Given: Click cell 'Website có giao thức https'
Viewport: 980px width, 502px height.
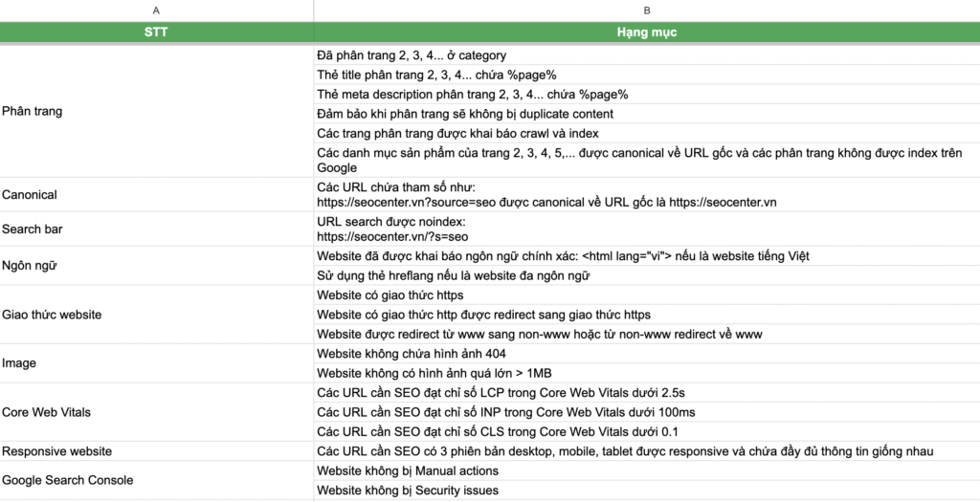Looking at the screenshot, I should pyautogui.click(x=647, y=295).
